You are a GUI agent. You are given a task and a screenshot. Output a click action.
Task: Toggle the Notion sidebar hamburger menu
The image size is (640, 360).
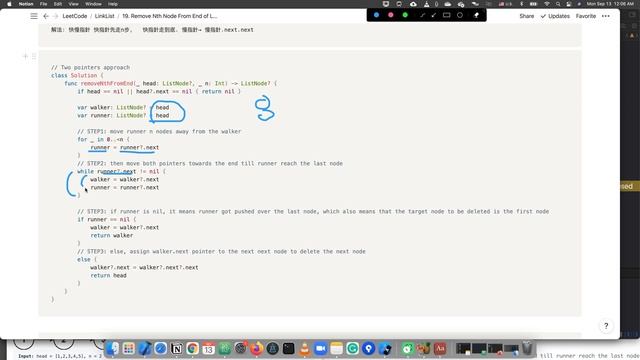(34, 16)
